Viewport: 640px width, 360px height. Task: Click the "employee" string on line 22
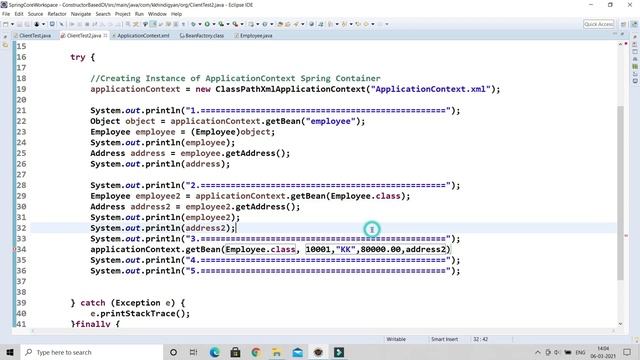330,121
